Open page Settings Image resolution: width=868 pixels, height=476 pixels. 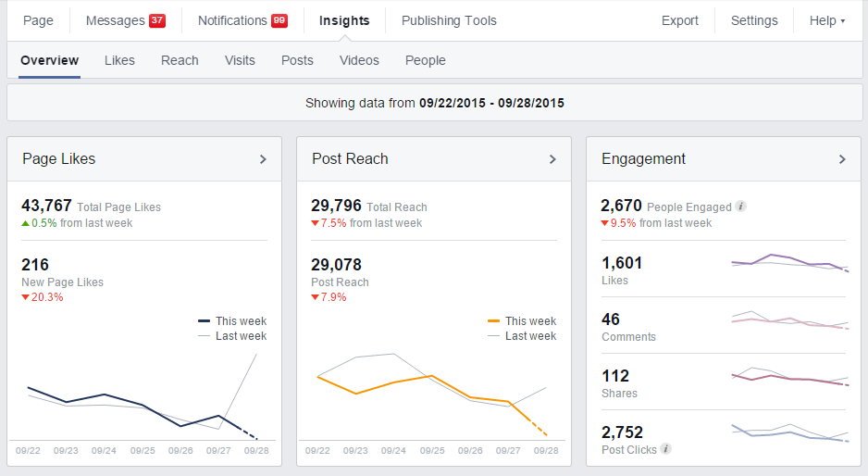754,20
